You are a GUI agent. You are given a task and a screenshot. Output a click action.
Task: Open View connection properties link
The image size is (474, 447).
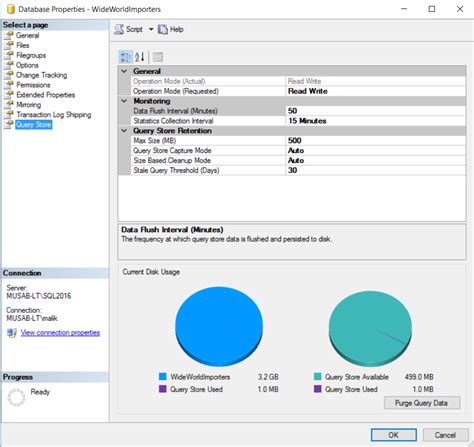pos(60,333)
